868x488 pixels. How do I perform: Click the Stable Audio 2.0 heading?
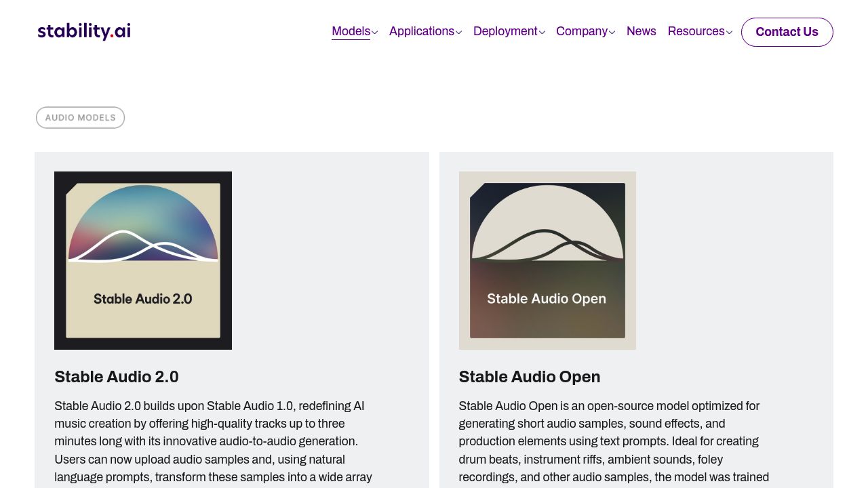(117, 377)
